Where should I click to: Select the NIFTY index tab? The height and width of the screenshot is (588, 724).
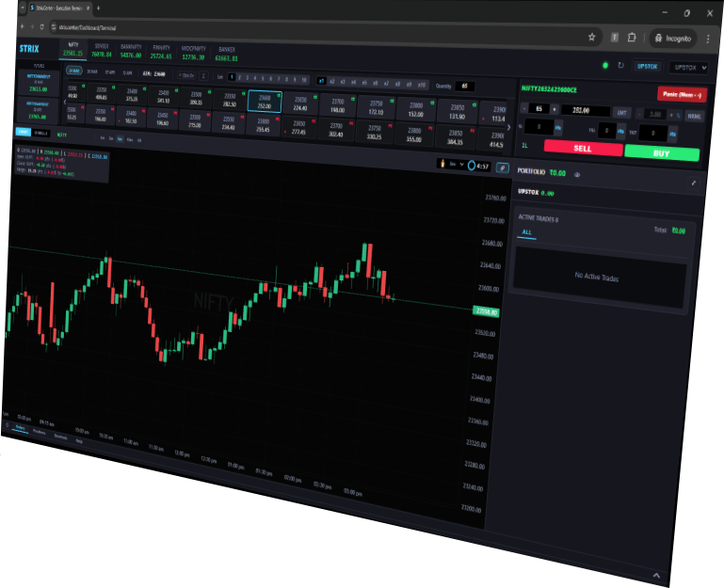[72, 49]
